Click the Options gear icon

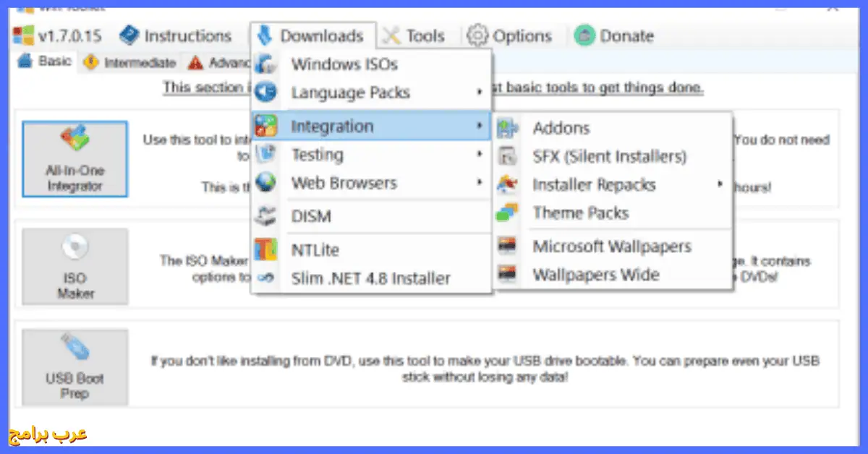pyautogui.click(x=477, y=35)
